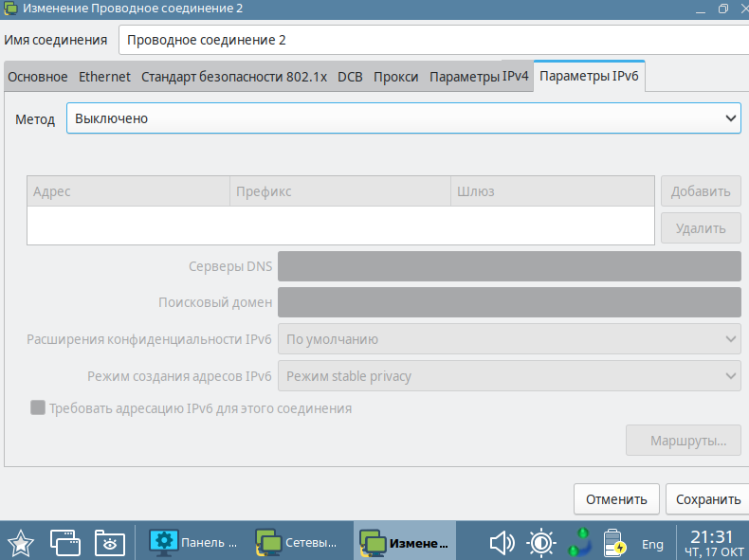Image resolution: width=749 pixels, height=560 pixels.
Task: Go to the Прокси tab
Action: tap(396, 77)
